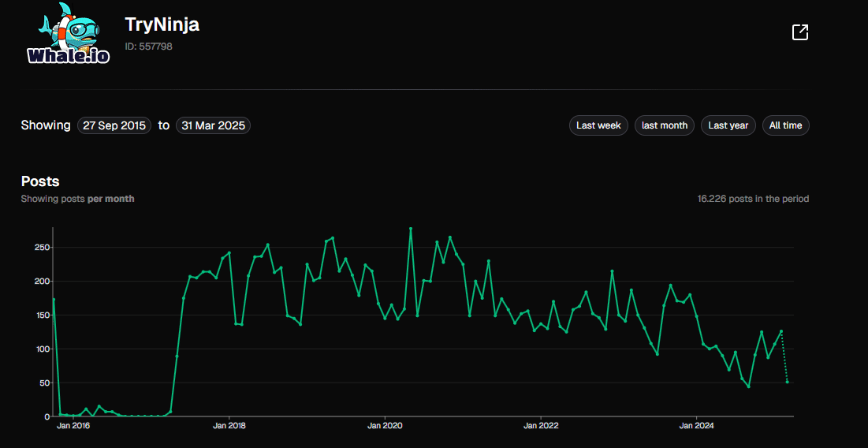Click the first data point of the chart
Image resolution: width=868 pixels, height=448 pixels.
click(x=54, y=300)
